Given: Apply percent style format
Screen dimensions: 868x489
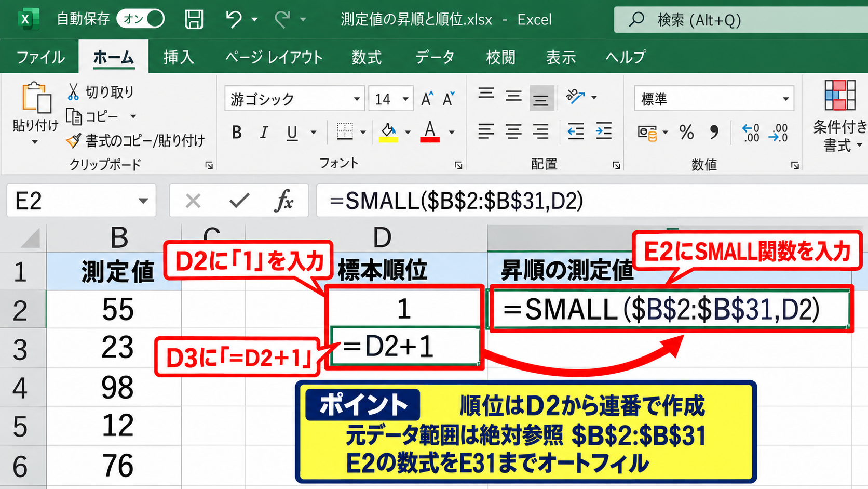Looking at the screenshot, I should (x=686, y=133).
